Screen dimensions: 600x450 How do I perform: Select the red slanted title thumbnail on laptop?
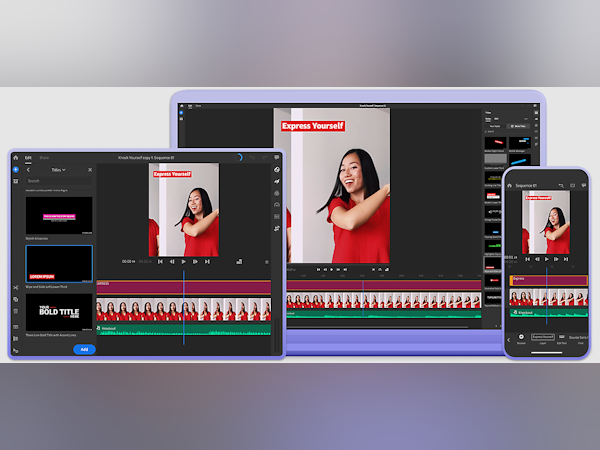tap(496, 143)
